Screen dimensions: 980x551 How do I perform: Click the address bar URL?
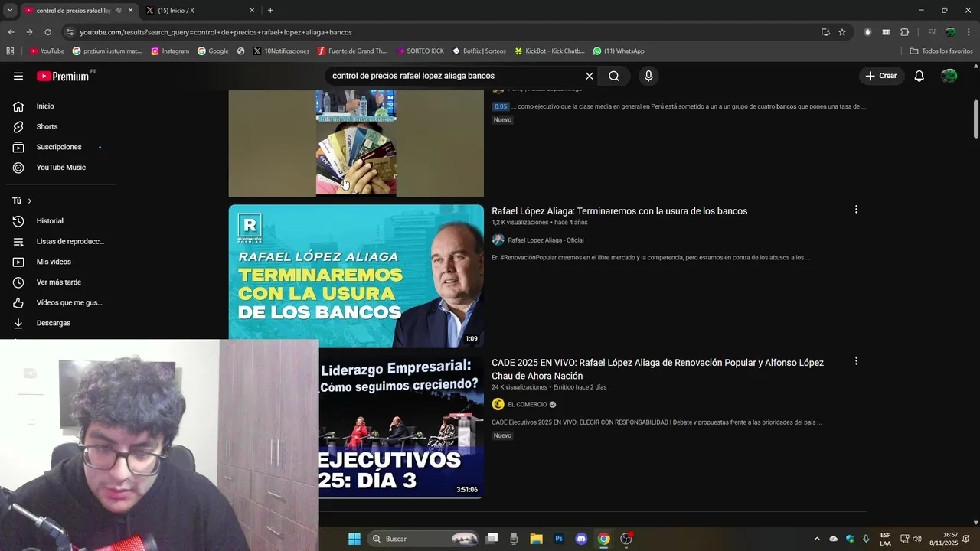216,32
